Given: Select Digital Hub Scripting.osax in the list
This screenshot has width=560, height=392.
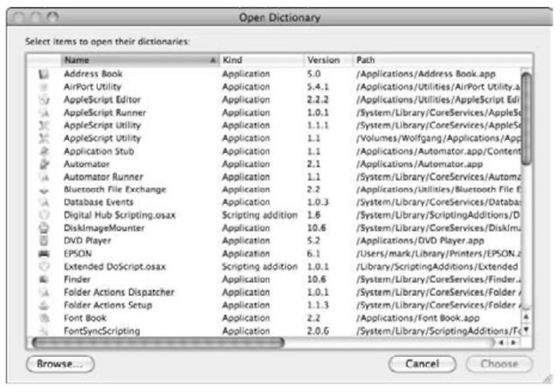Looking at the screenshot, I should click(x=120, y=215).
